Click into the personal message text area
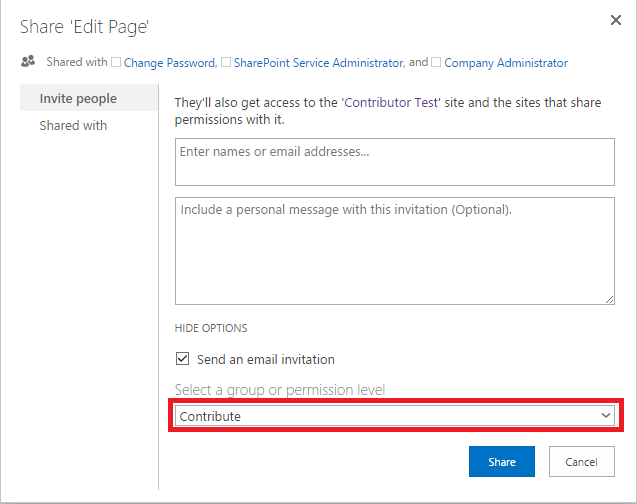 [394, 251]
